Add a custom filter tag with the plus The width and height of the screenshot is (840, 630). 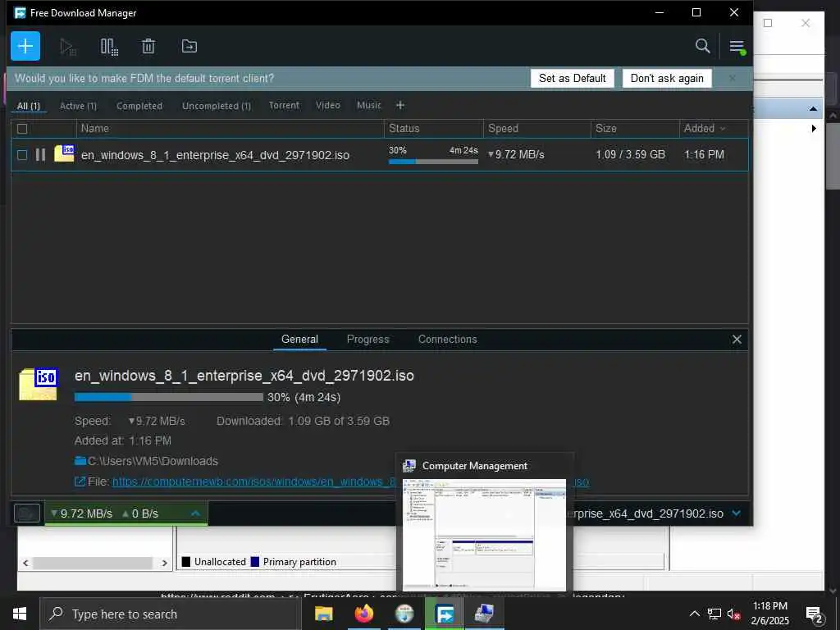coord(400,106)
